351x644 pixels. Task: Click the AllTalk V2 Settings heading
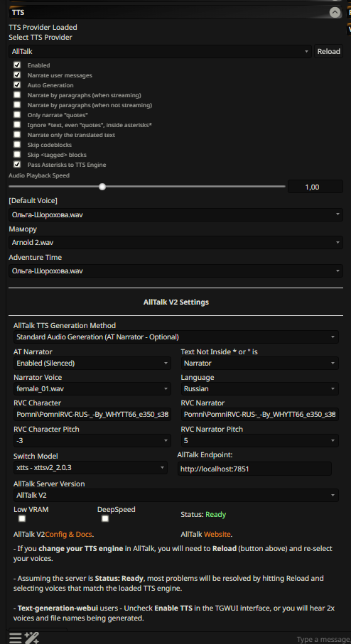(176, 302)
